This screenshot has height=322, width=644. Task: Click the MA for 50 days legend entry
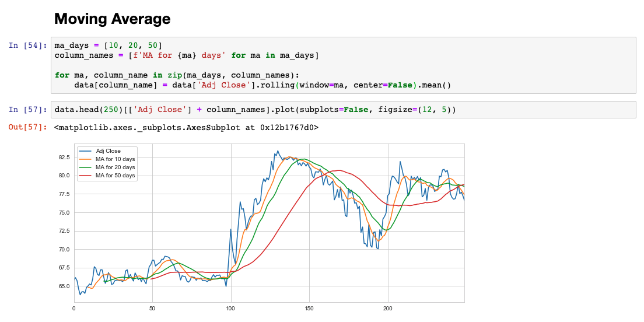115,176
